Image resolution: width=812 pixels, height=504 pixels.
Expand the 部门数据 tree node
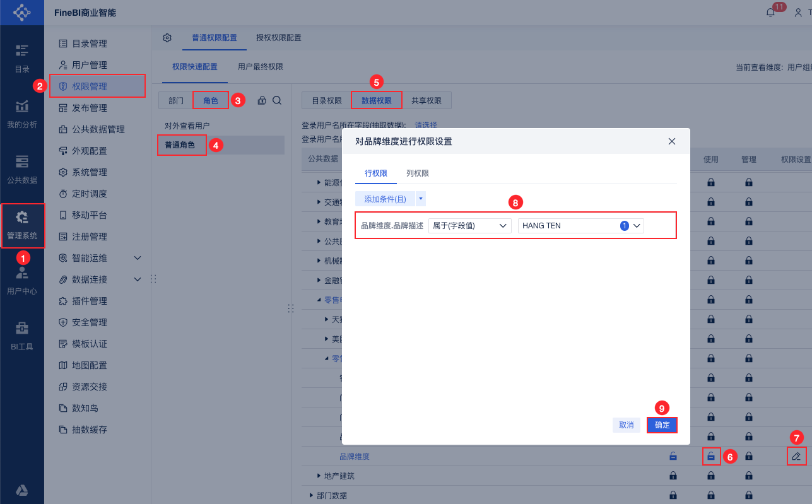coord(312,495)
